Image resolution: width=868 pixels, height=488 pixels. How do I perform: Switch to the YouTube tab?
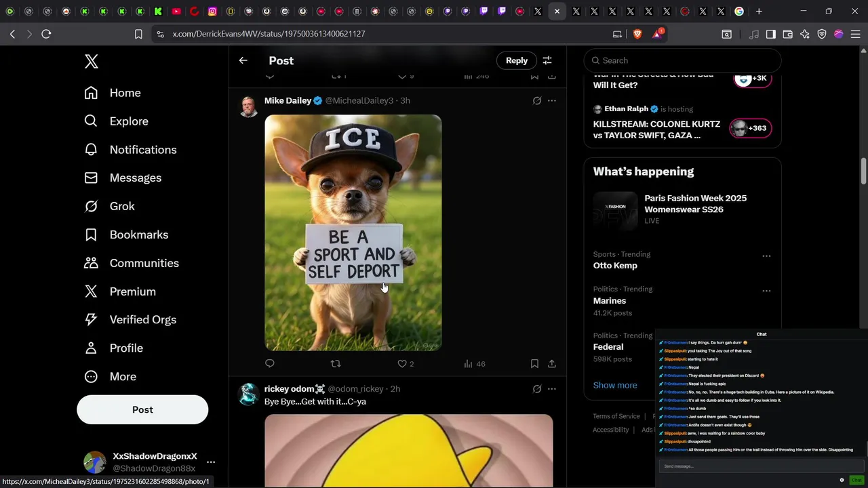[x=176, y=12]
